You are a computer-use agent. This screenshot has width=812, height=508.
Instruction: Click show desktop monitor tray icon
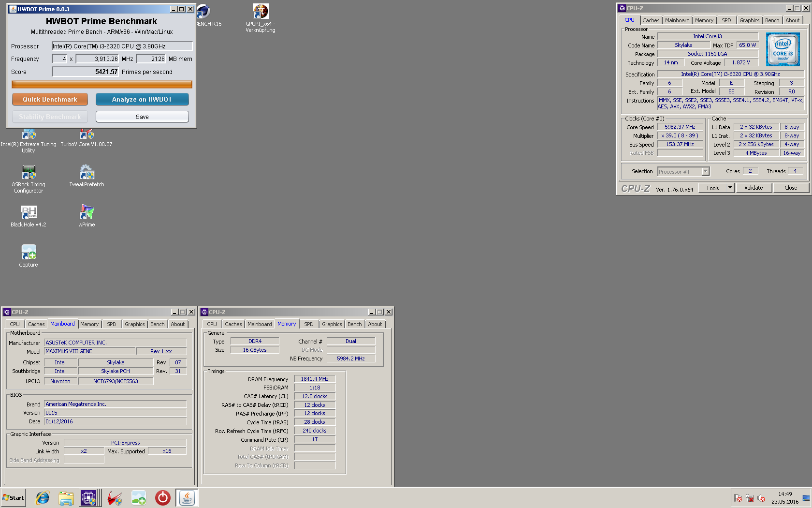(x=806, y=498)
